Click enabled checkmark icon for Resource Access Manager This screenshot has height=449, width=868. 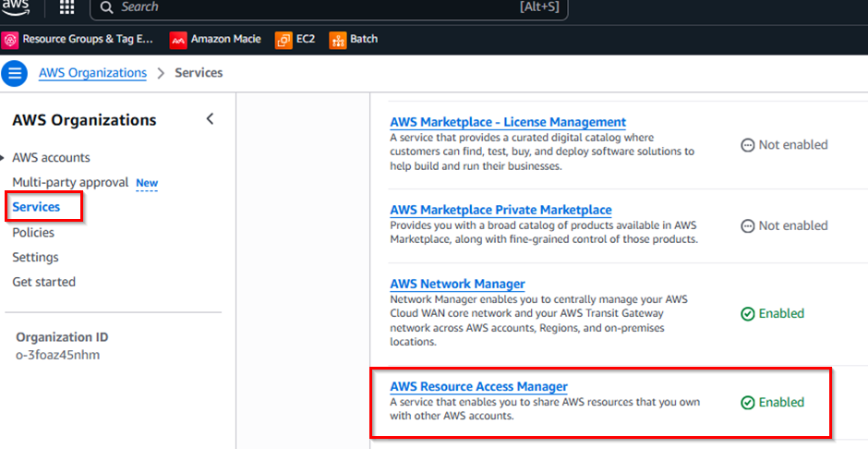tap(747, 403)
